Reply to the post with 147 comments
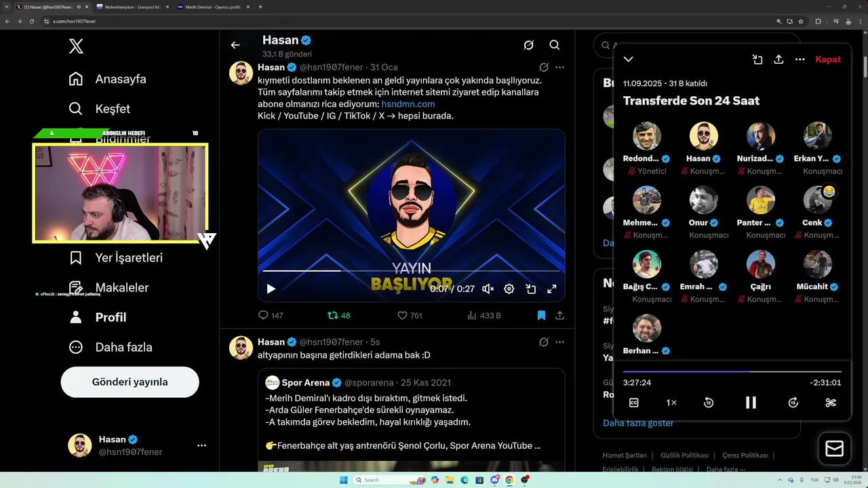 pos(271,315)
